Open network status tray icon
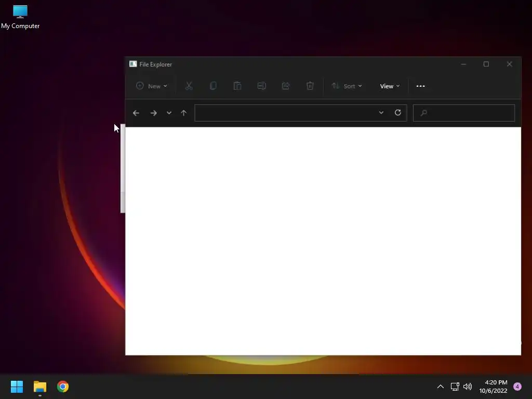 point(455,387)
